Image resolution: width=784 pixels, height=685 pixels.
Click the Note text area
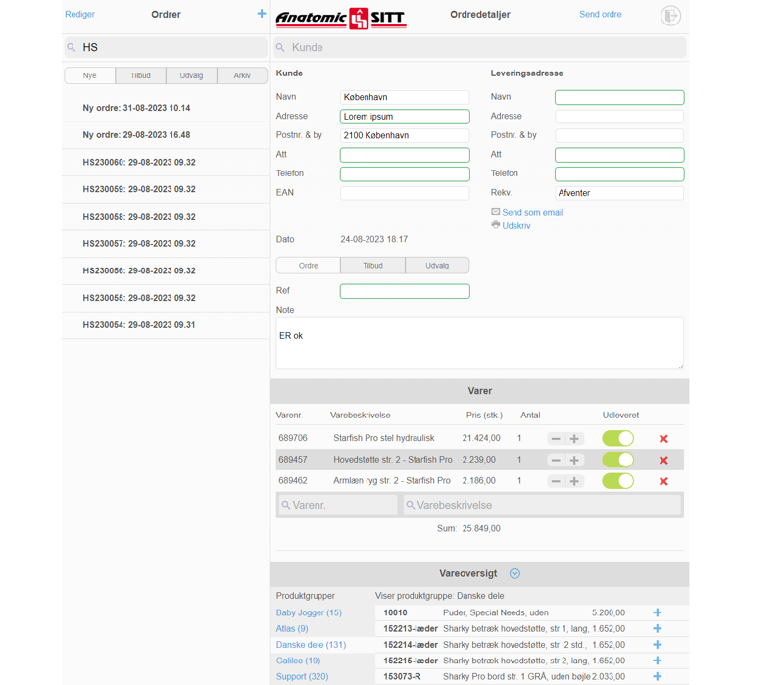click(480, 343)
